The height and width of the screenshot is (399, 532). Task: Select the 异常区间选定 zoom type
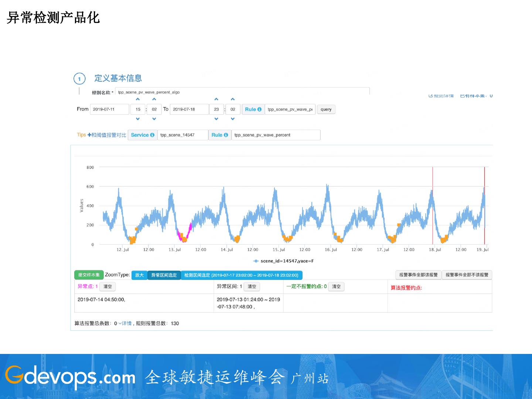pyautogui.click(x=164, y=275)
